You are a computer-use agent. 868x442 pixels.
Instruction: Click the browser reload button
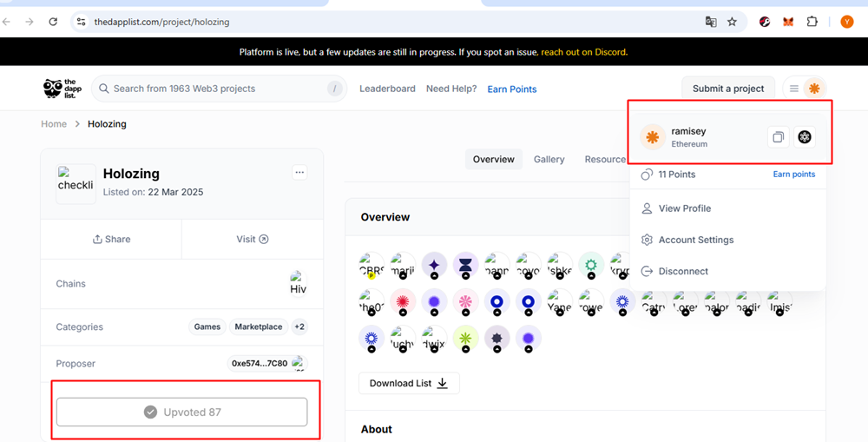(53, 22)
